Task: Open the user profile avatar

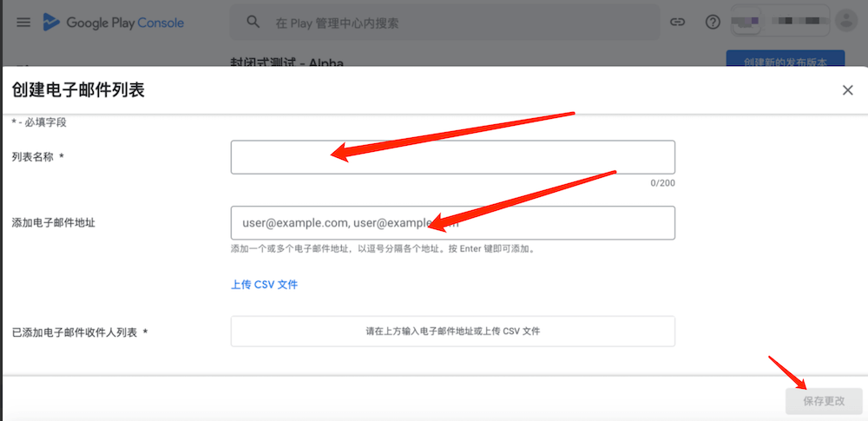Action: [x=845, y=22]
